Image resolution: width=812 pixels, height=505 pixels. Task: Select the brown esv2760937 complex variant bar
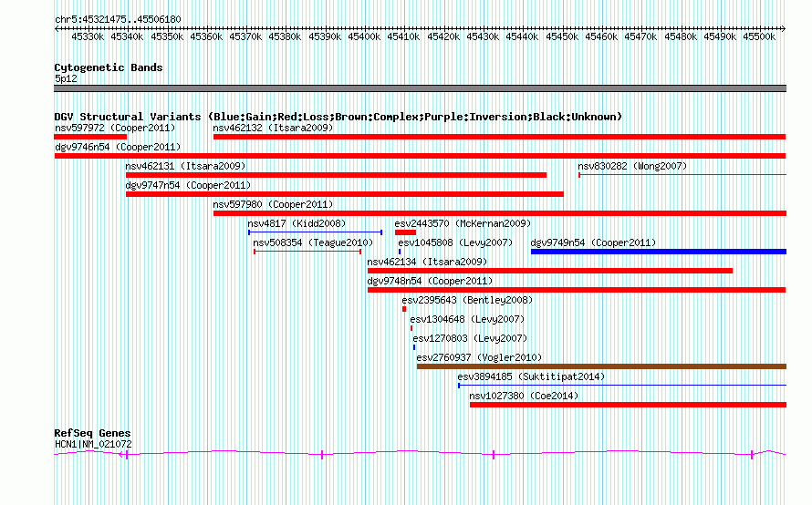(x=601, y=366)
